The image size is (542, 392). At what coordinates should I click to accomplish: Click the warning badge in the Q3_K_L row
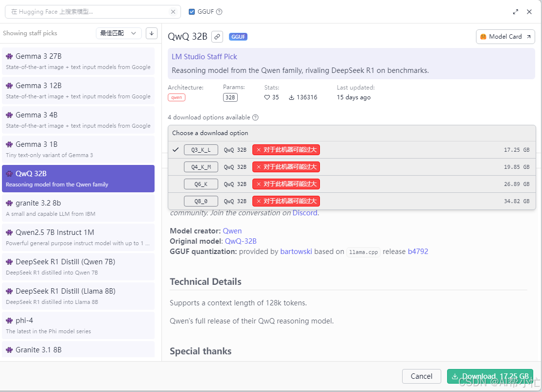(286, 150)
